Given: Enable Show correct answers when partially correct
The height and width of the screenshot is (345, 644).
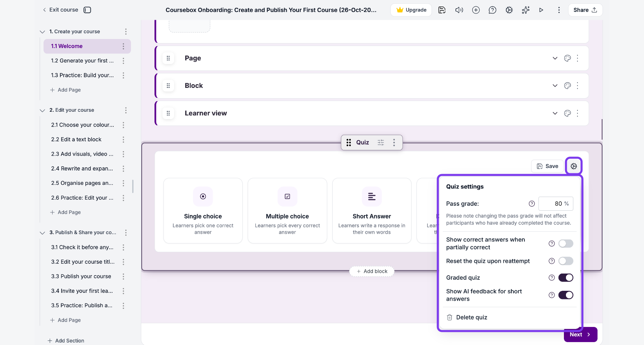Looking at the screenshot, I should coord(566,244).
